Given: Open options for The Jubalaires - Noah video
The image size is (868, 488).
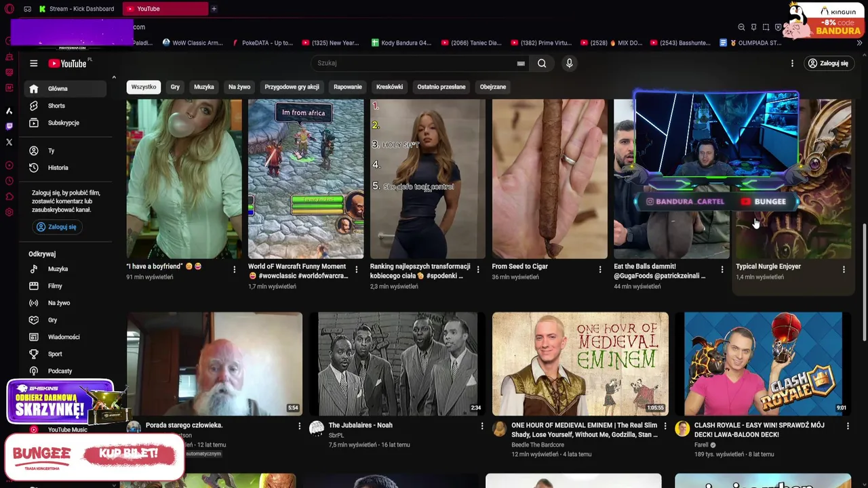Looking at the screenshot, I should 482,426.
